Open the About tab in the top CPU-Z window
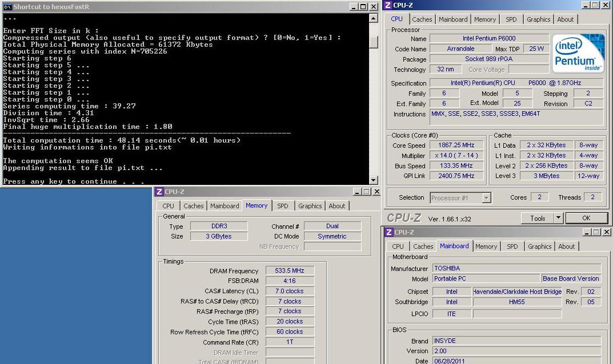The height and width of the screenshot is (364, 613). (x=566, y=19)
